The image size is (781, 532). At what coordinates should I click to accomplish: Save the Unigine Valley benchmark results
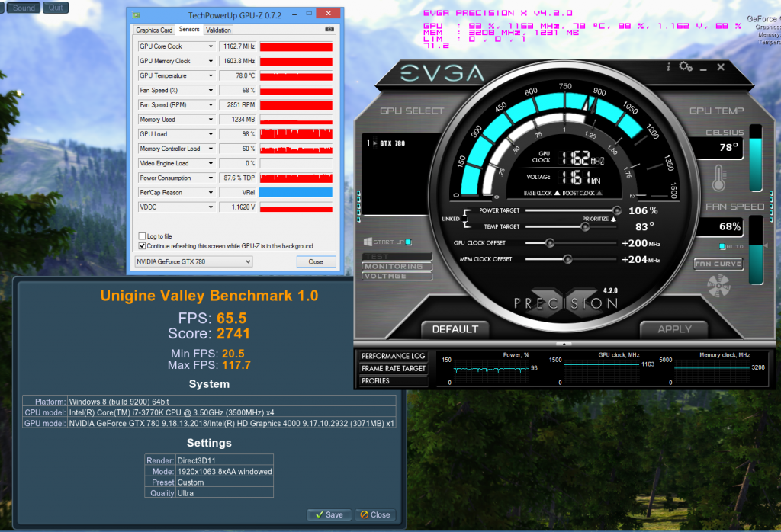click(x=329, y=514)
